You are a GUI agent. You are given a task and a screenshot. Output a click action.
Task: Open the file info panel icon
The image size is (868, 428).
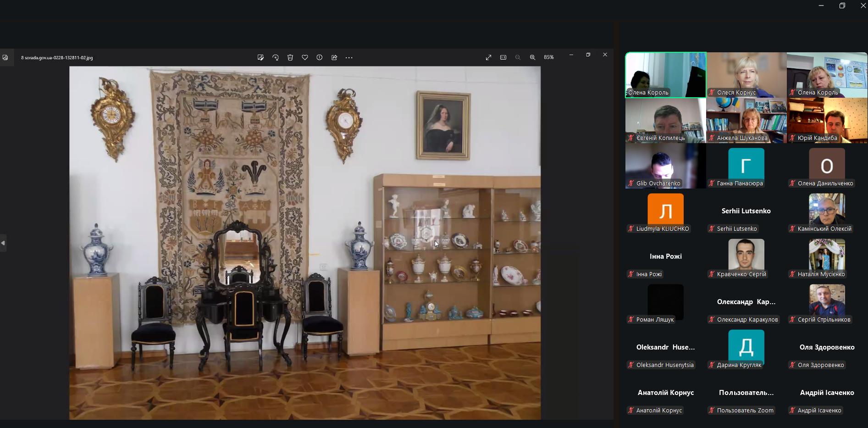click(x=320, y=57)
